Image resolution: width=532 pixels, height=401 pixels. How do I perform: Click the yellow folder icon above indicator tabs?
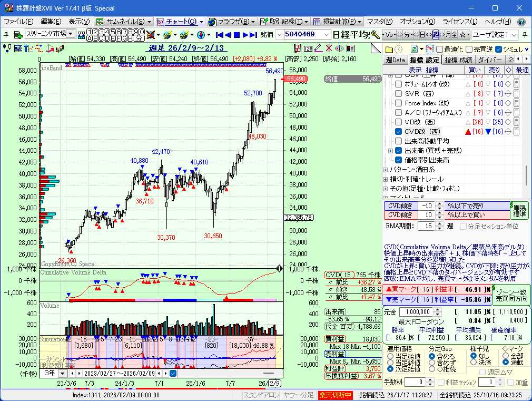[389, 48]
